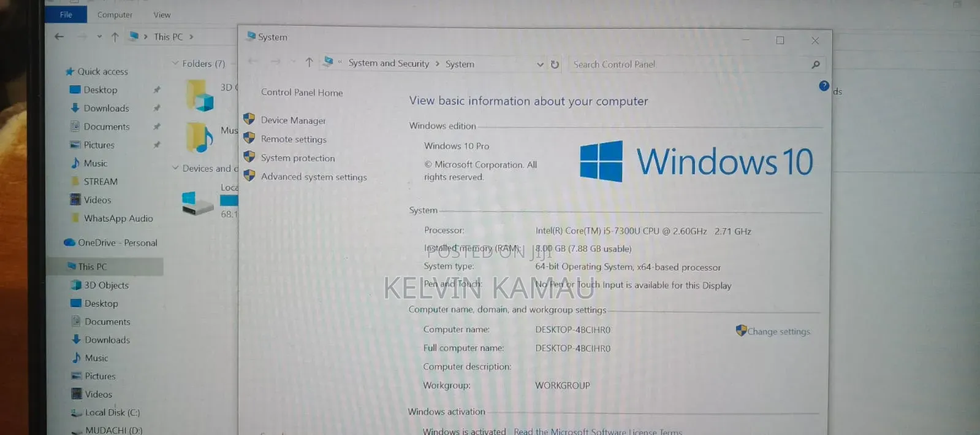Click the shield icon beside Advanced system settings
Screen dimensions: 980x435
coord(249,175)
